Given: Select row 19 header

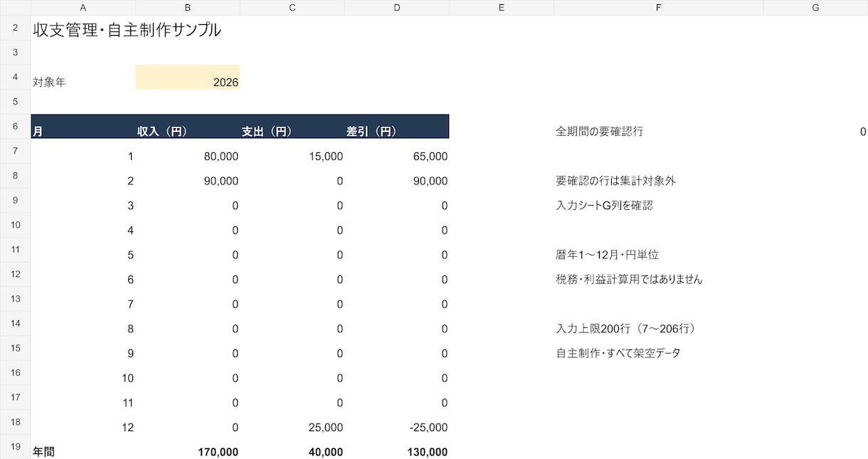Looking at the screenshot, I should (15, 447).
